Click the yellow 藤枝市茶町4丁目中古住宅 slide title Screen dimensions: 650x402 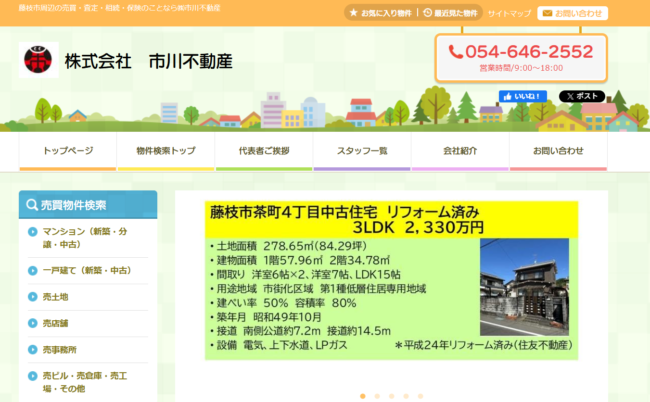pos(391,220)
